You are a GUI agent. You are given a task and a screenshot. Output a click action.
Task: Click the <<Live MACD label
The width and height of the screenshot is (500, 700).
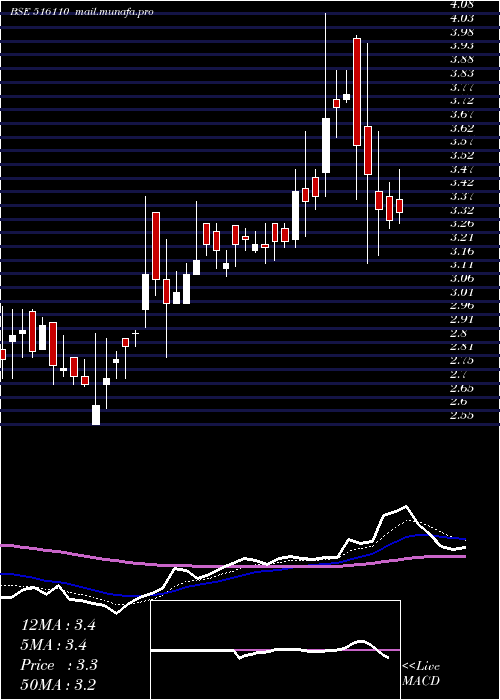pos(421,674)
